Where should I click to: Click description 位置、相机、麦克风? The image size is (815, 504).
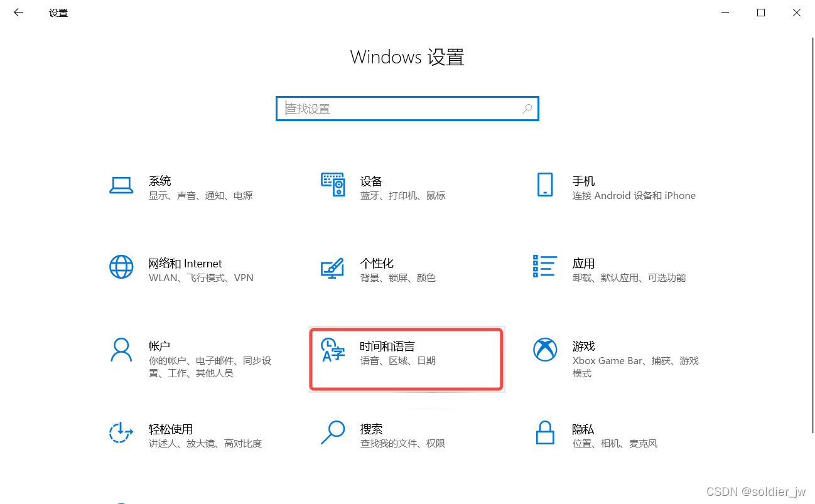click(615, 444)
